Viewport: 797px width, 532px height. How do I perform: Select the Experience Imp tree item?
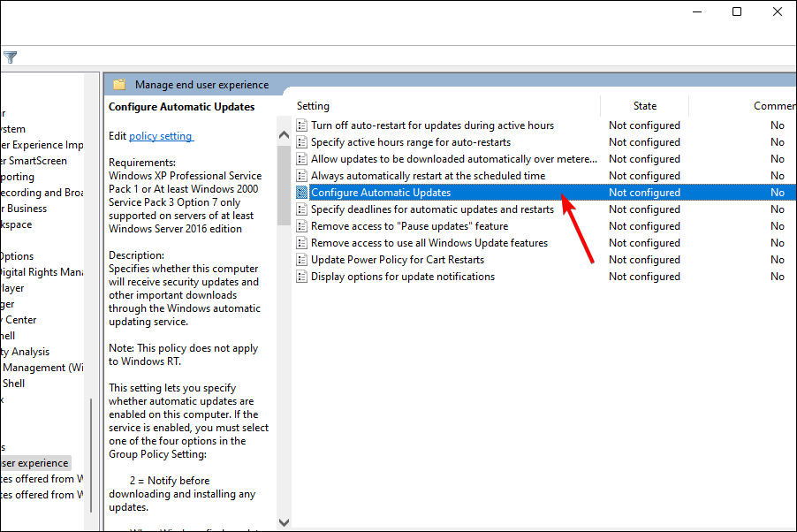coord(42,145)
